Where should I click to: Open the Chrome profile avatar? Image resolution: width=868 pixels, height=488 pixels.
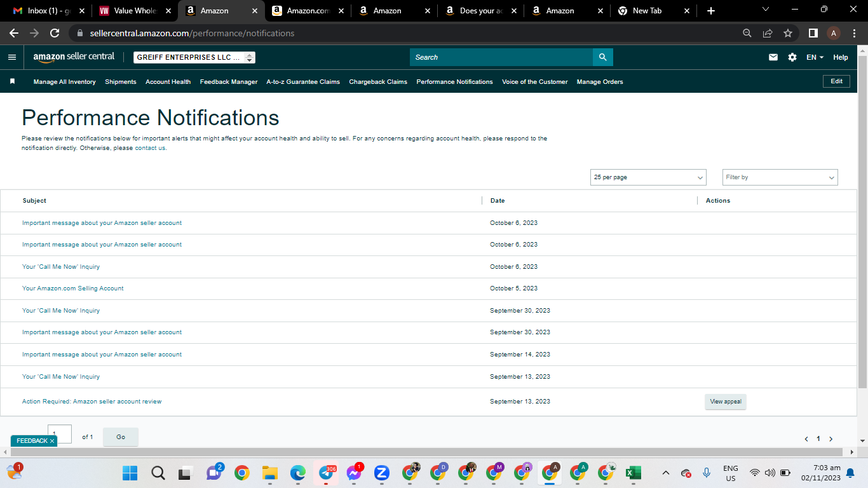pyautogui.click(x=834, y=33)
